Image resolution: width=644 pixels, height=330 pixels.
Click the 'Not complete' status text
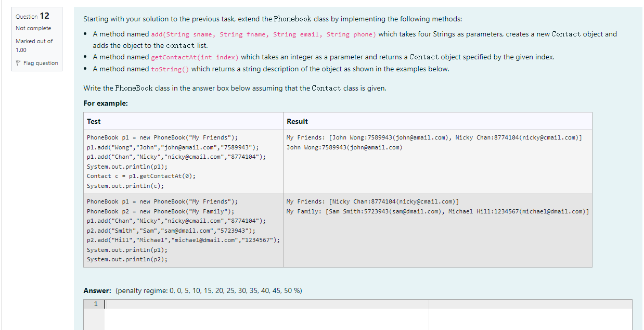[33, 28]
